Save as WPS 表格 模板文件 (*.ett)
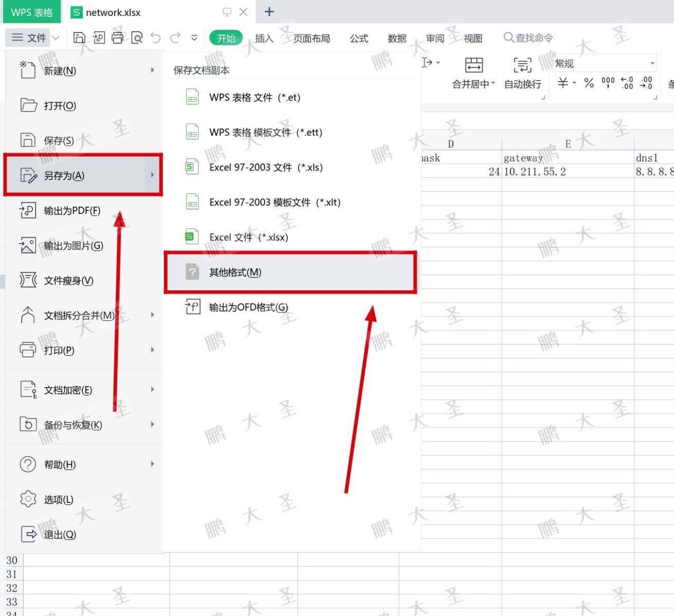The height and width of the screenshot is (616, 674). pyautogui.click(x=292, y=132)
